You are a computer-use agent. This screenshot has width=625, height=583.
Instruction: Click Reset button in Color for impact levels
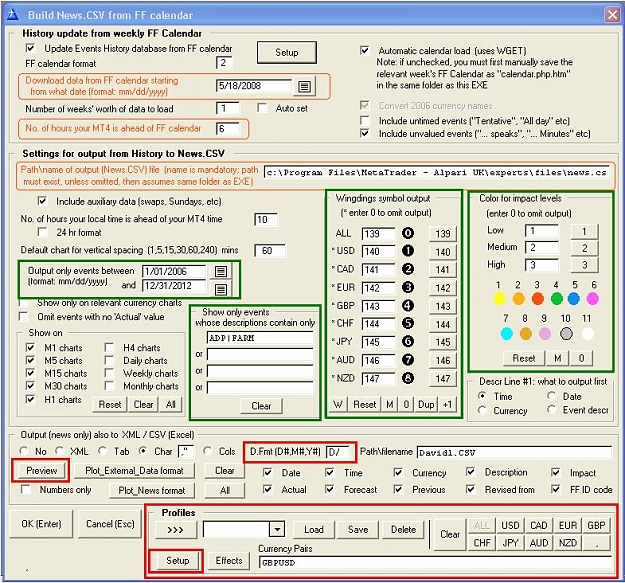[x=524, y=358]
